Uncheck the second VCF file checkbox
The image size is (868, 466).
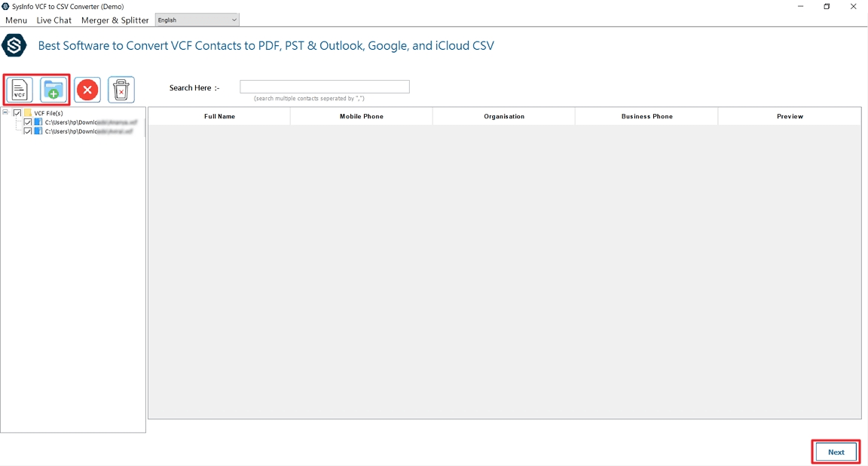click(28, 131)
